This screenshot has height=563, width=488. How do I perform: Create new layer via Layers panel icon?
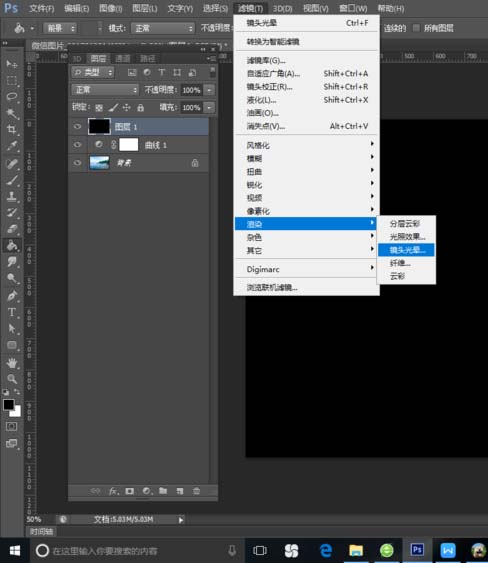point(180,491)
